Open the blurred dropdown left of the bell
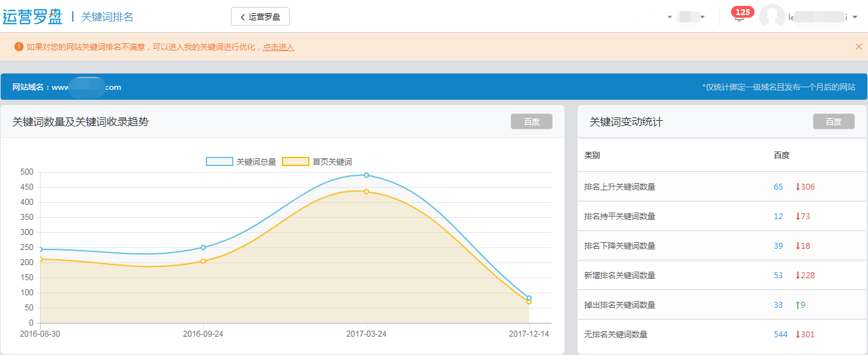The image size is (868, 355). pyautogui.click(x=691, y=17)
